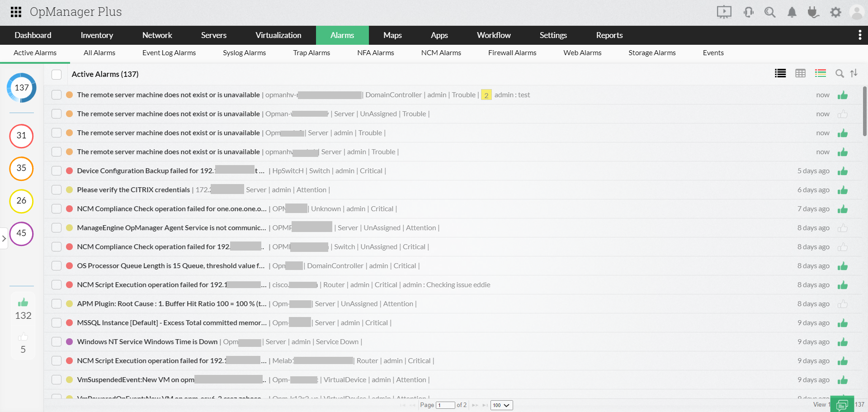Tick the select-all Active Alarms checkbox
The width and height of the screenshot is (868, 412).
(x=57, y=74)
